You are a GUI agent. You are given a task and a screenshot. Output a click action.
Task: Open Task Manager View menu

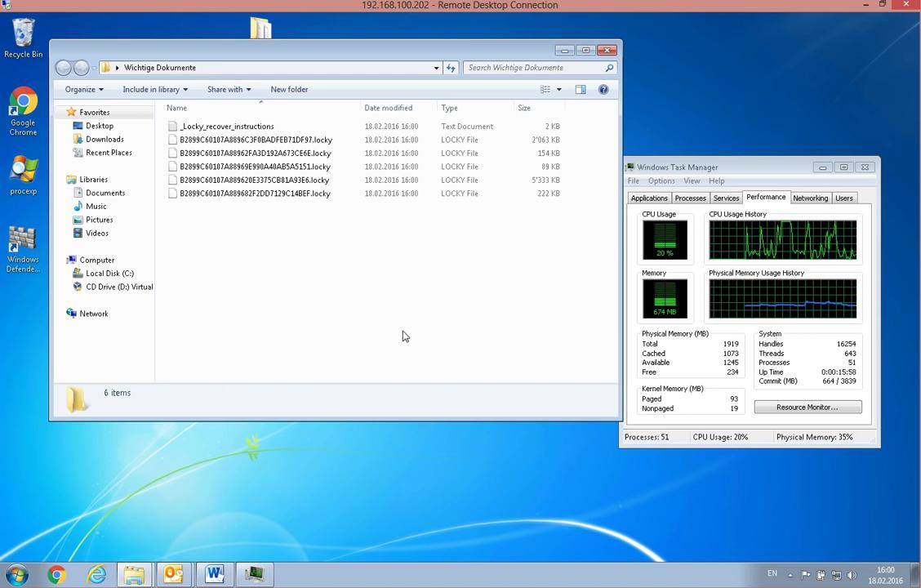coord(692,181)
